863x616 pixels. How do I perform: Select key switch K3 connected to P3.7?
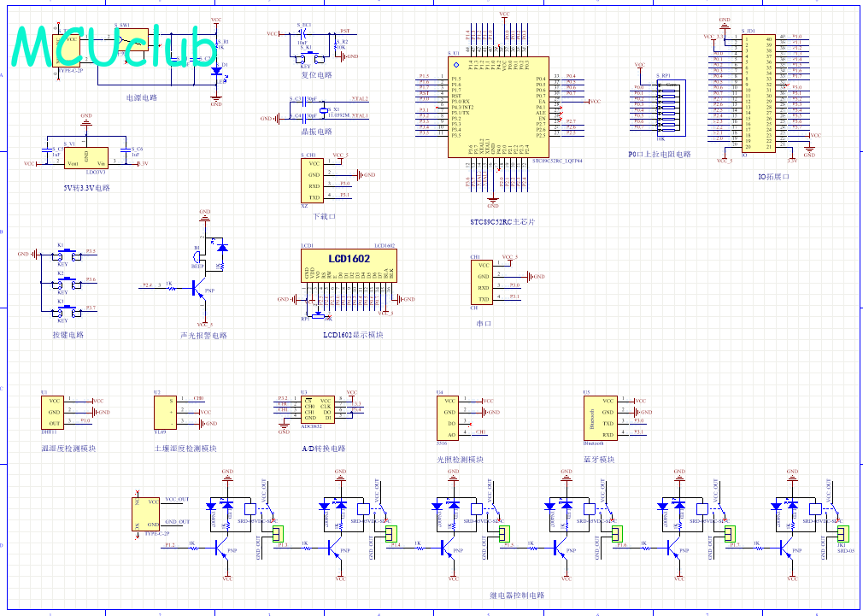62,310
